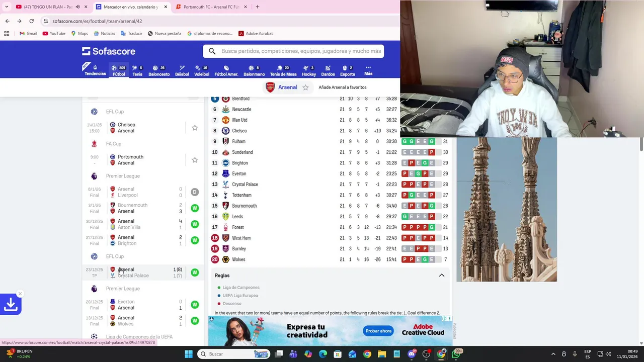This screenshot has height=362, width=644.
Task: Click the W badge for Bournemouth match
Action: click(195, 208)
